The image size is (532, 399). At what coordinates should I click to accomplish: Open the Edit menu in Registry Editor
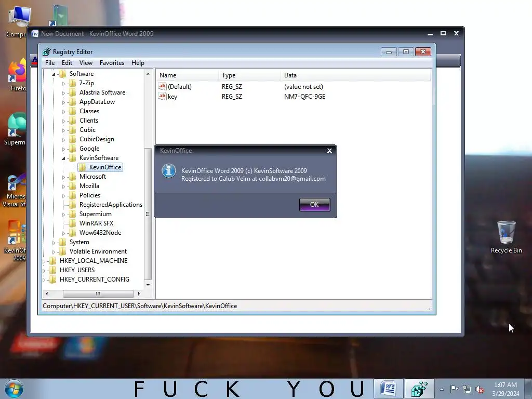tap(67, 63)
